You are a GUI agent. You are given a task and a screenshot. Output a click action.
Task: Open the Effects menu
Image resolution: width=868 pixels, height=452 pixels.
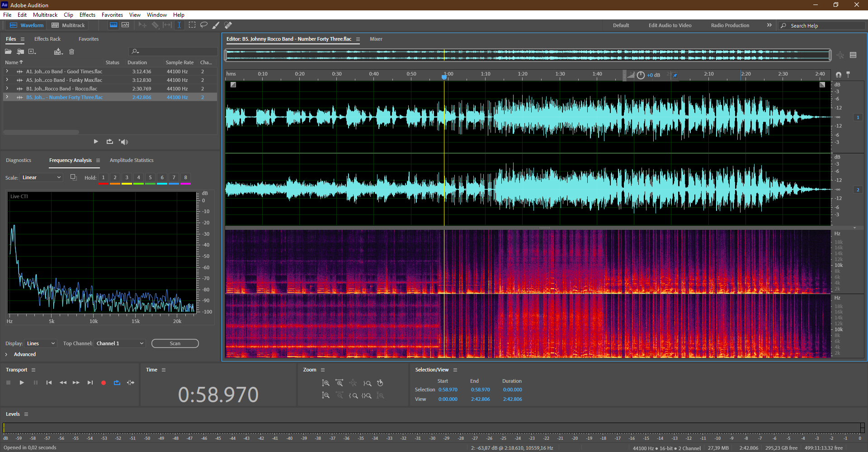[x=87, y=15]
